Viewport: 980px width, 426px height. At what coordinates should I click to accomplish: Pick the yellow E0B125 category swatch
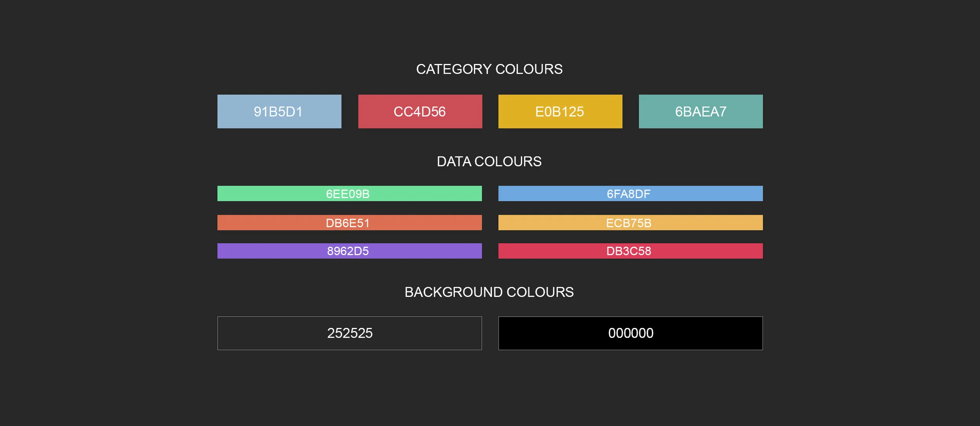pyautogui.click(x=560, y=111)
